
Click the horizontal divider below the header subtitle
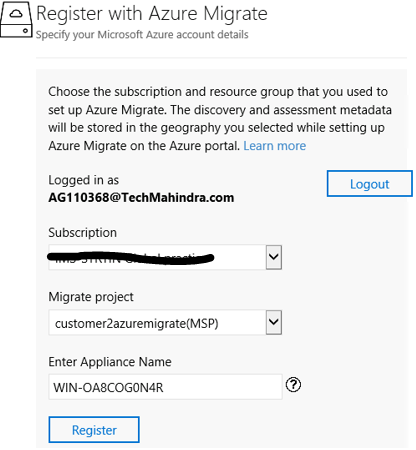click(x=221, y=58)
